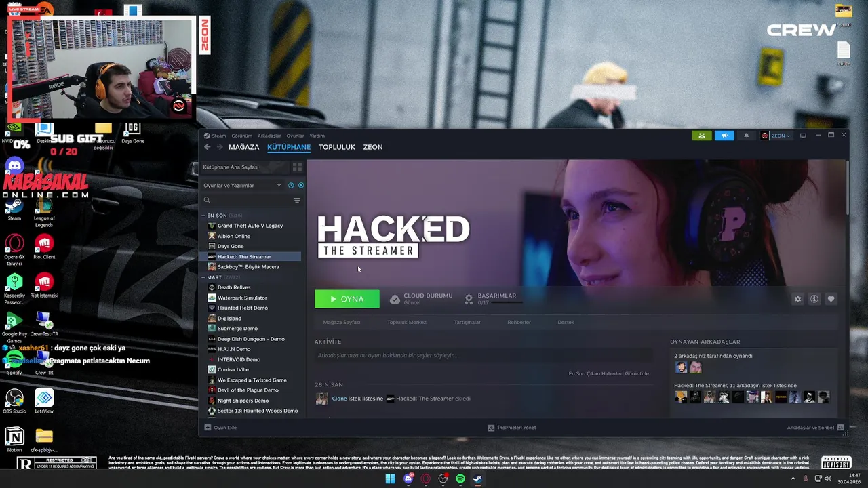View En Son Çıkan Haberleri Görüntüle
868x488 pixels.
tap(608, 373)
